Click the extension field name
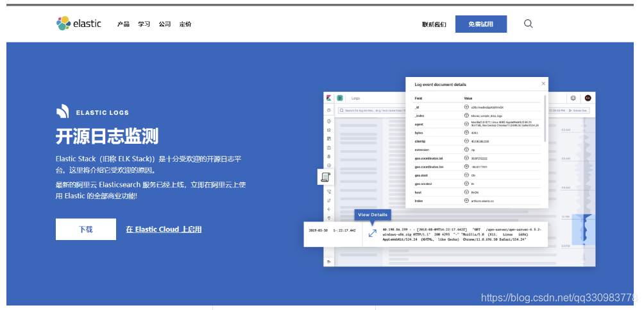This screenshot has height=310, width=644. point(422,150)
